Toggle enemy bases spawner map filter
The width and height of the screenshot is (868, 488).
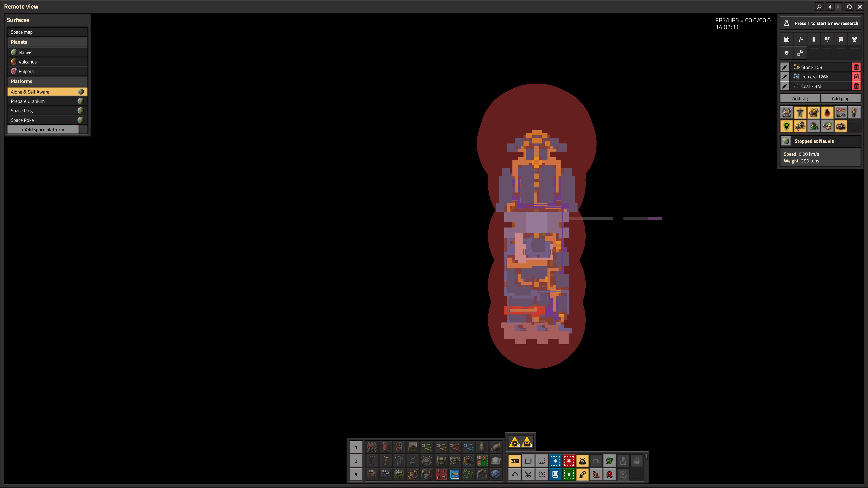coord(800,126)
